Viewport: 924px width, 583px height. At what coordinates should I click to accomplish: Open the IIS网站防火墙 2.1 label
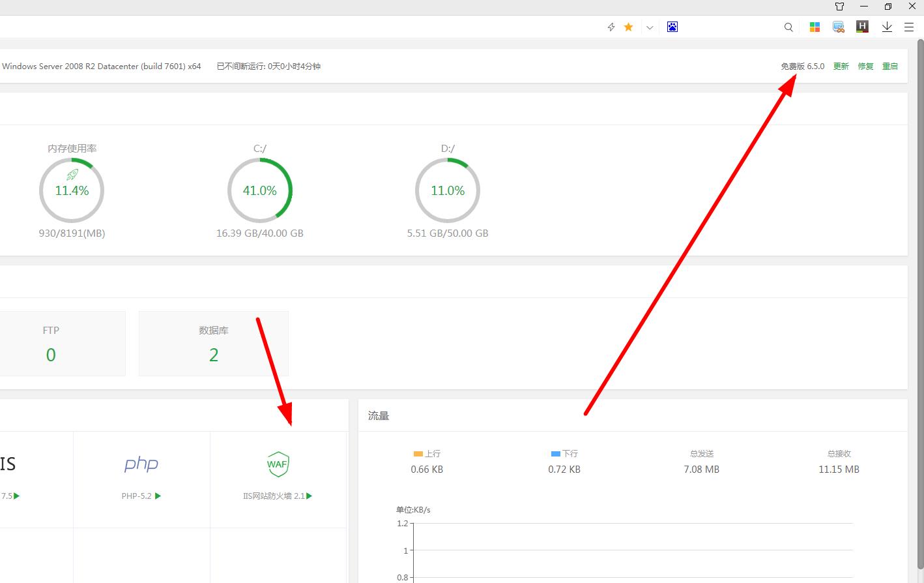[x=274, y=496]
